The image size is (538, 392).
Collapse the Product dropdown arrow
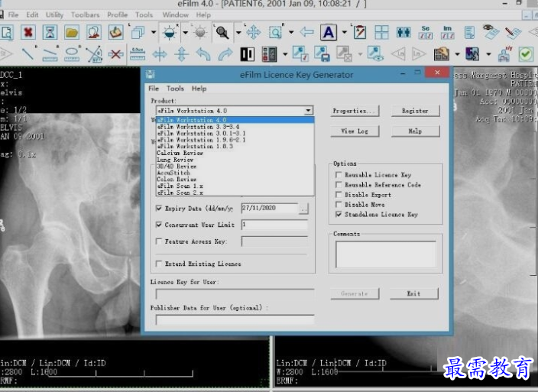click(308, 111)
